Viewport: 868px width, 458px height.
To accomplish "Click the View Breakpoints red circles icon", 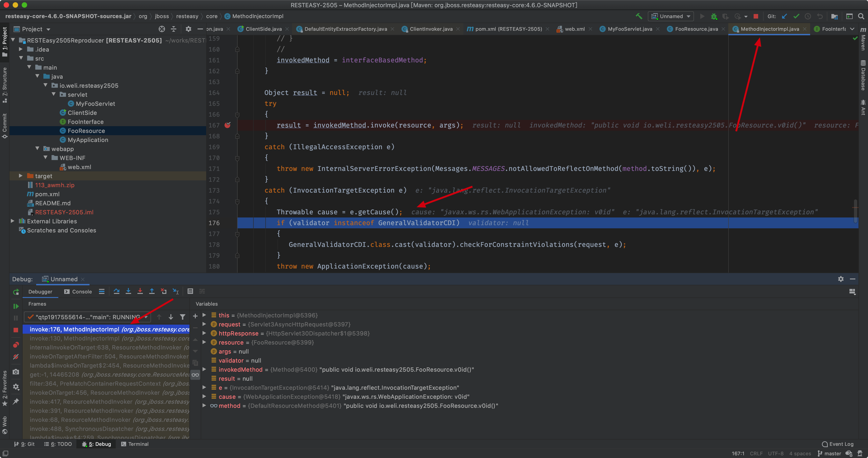I will click(x=16, y=345).
